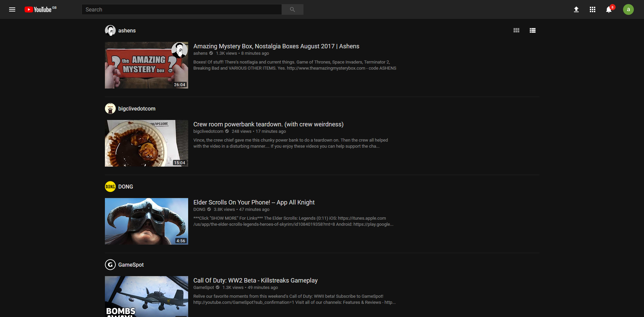This screenshot has height=317, width=644.
Task: Switch to list view layout
Action: pos(533,30)
